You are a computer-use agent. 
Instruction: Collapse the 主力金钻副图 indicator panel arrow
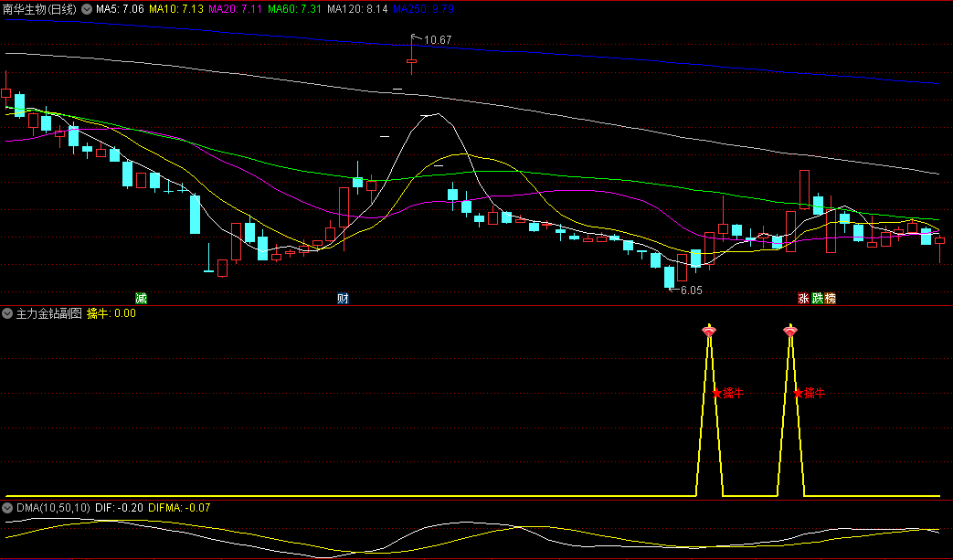(8, 313)
